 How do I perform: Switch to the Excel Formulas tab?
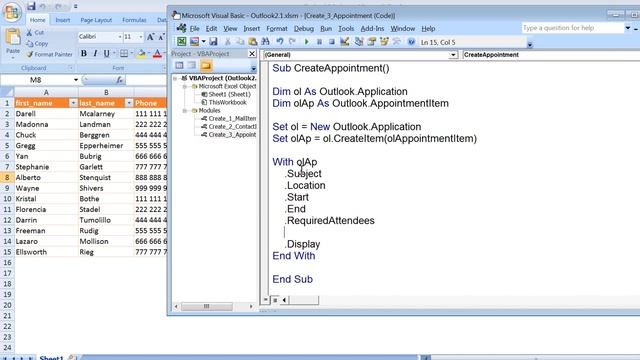click(x=134, y=20)
